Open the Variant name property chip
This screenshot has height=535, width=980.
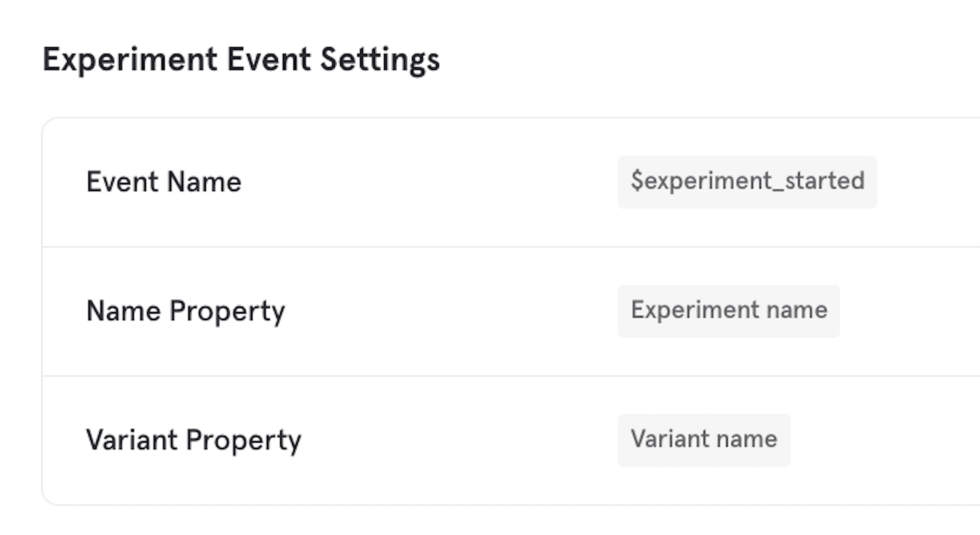coord(704,440)
